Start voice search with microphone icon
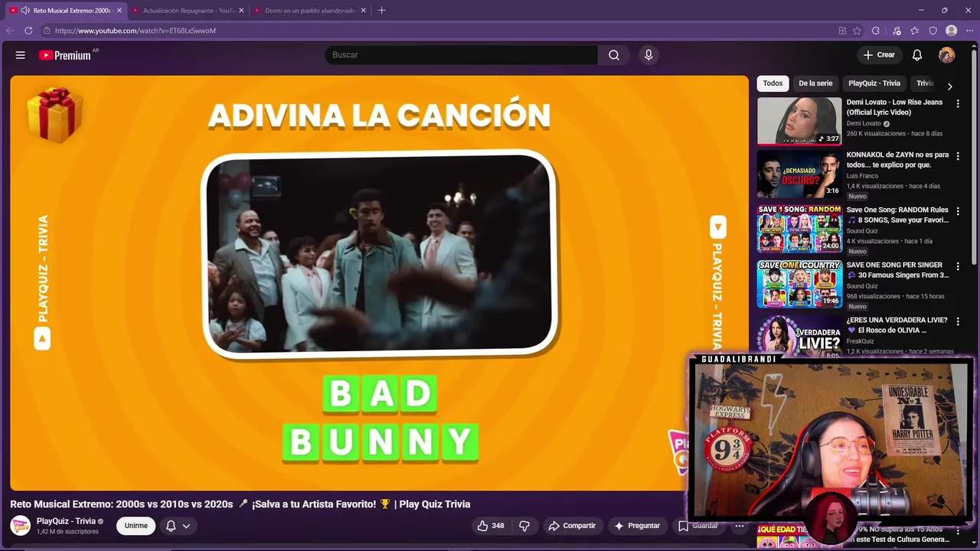The height and width of the screenshot is (551, 980). coord(648,55)
